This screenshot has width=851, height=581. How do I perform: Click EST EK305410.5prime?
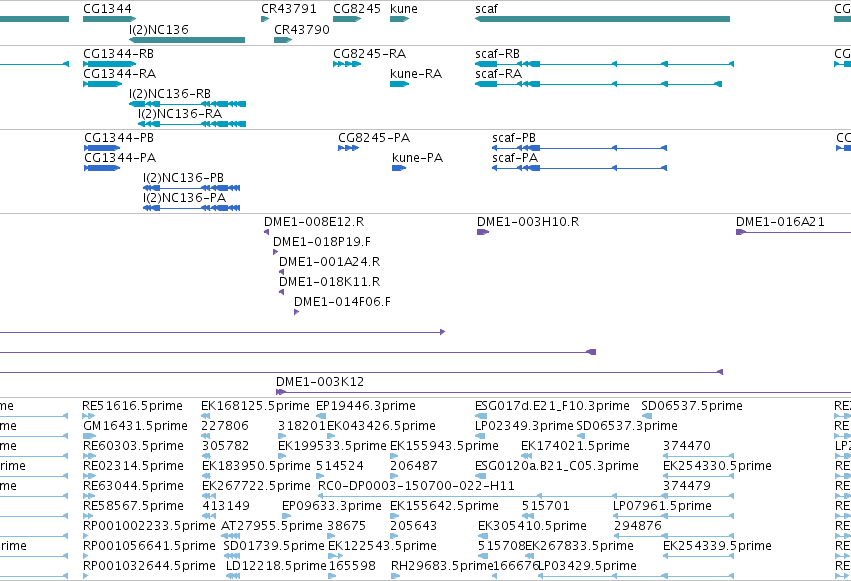pos(532,526)
